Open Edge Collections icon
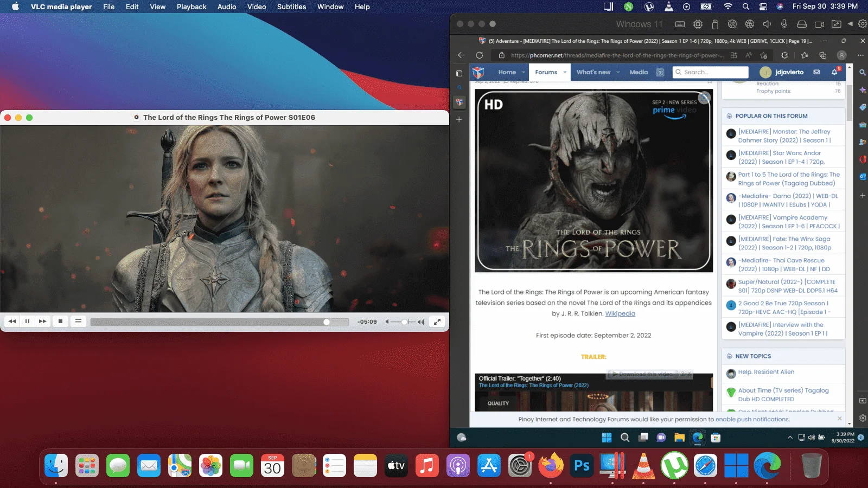 (x=823, y=55)
